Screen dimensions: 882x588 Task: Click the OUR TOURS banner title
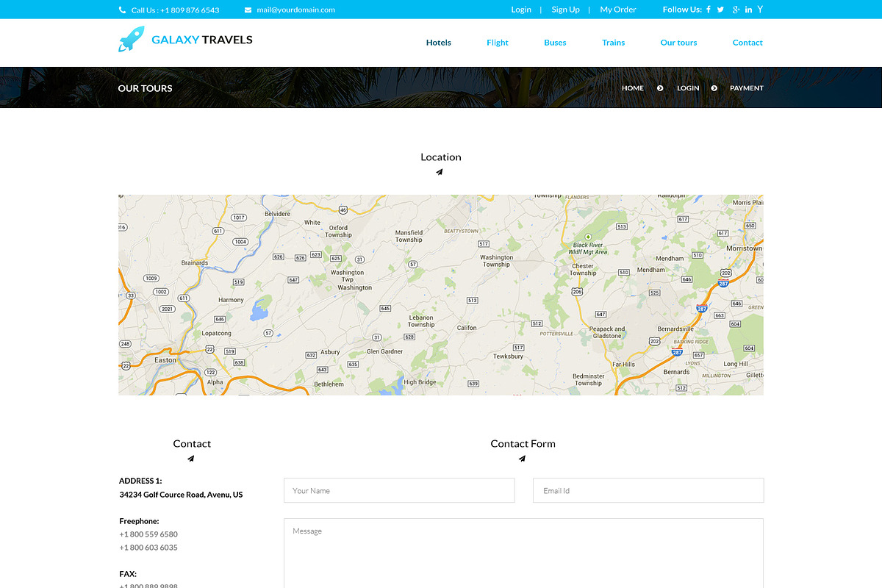coord(146,88)
